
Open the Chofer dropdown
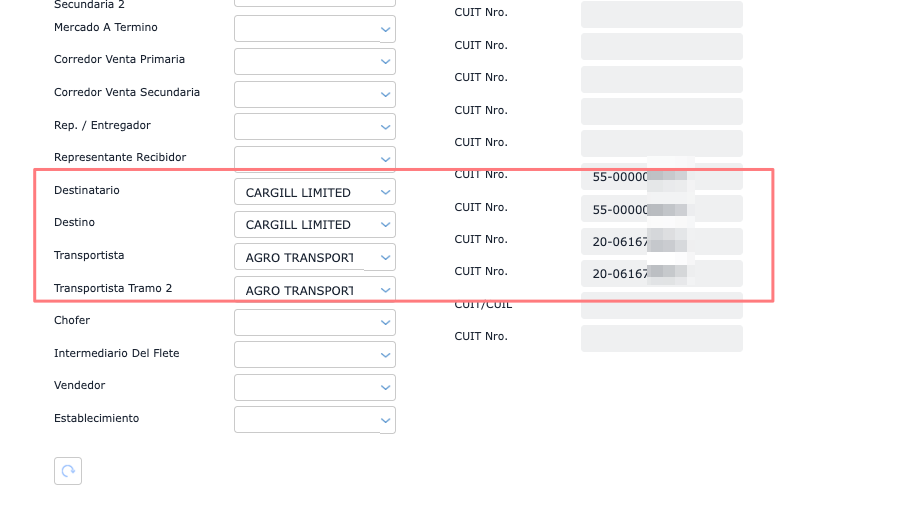(x=314, y=322)
